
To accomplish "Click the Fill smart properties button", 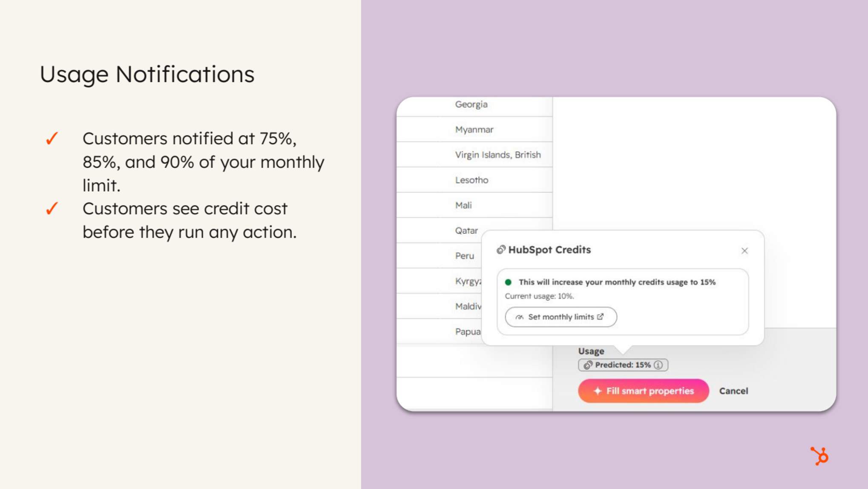I will coord(643,391).
